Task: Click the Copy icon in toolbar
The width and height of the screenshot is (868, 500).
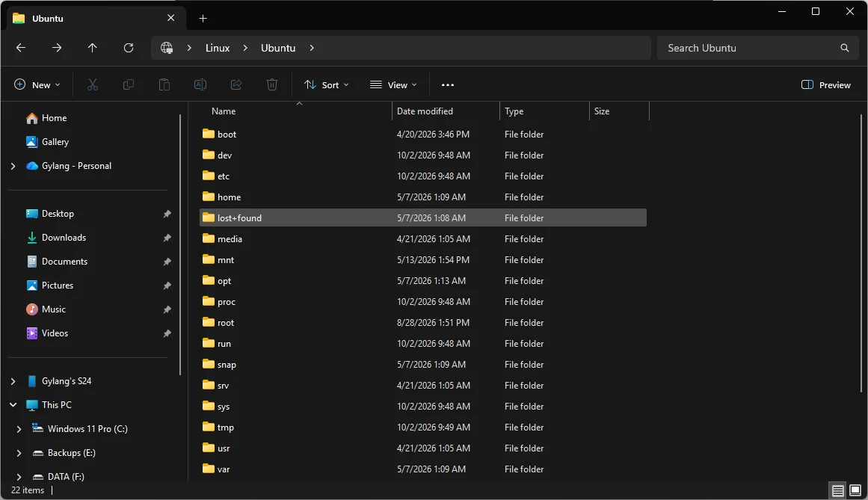Action: click(129, 84)
